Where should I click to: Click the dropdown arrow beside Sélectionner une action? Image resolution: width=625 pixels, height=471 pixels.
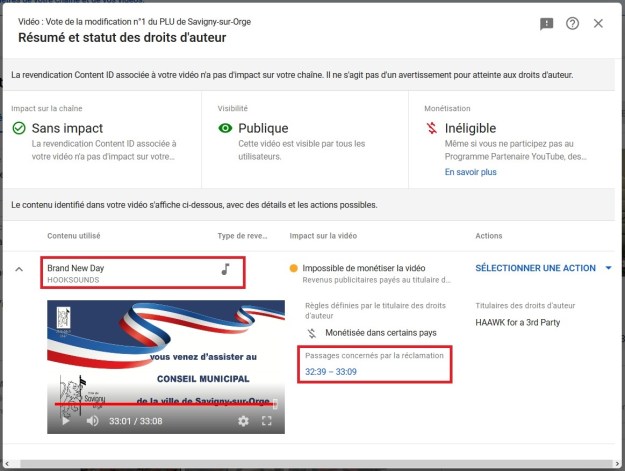coord(608,268)
